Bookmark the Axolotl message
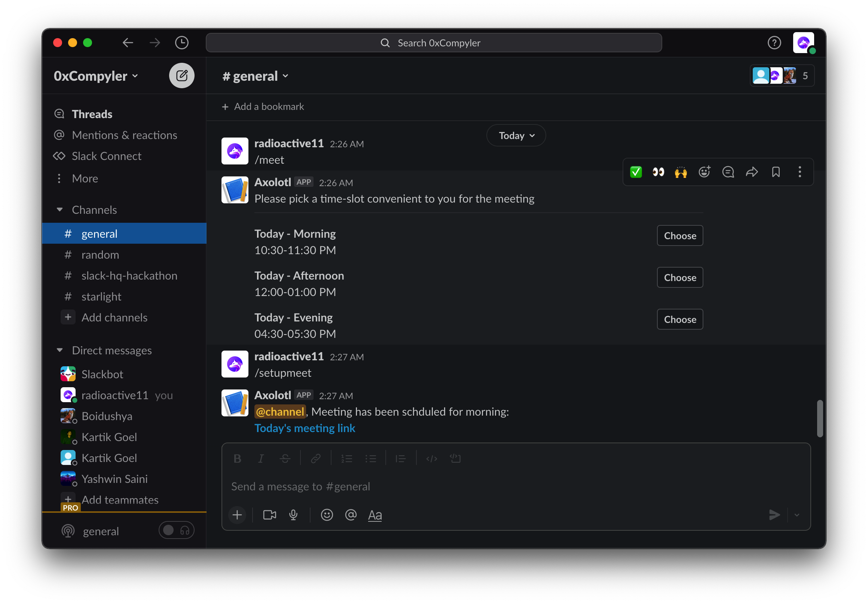 (776, 172)
